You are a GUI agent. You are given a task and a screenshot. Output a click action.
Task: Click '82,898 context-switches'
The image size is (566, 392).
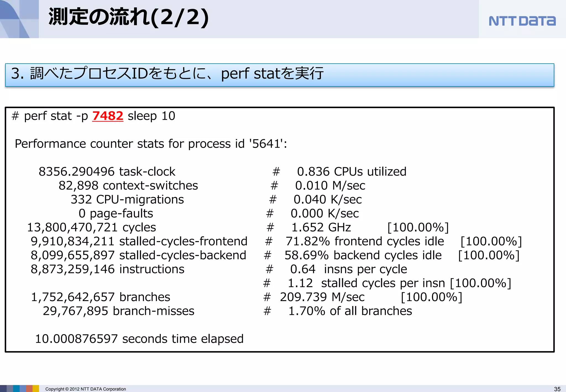point(128,185)
